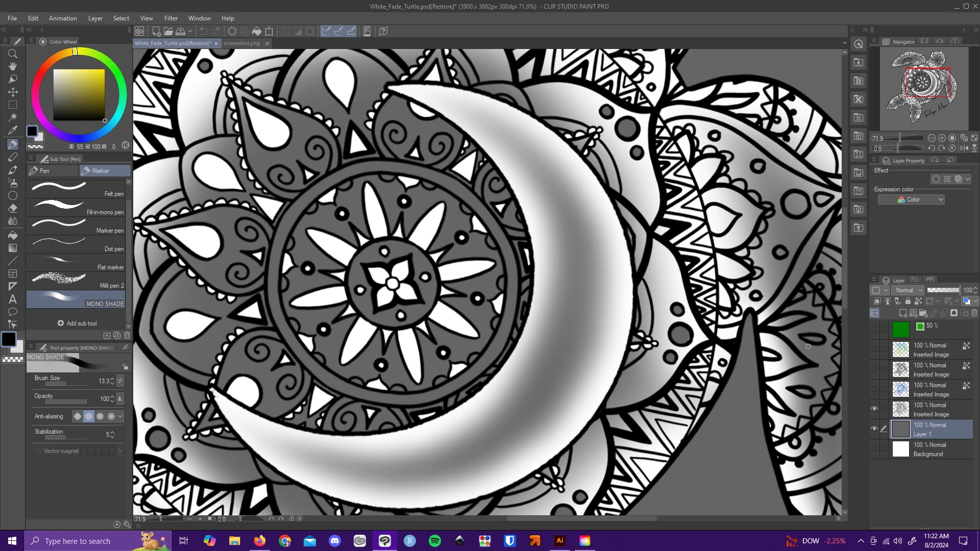The height and width of the screenshot is (551, 980).
Task: Switch to the screenshot.png tab
Action: (241, 43)
